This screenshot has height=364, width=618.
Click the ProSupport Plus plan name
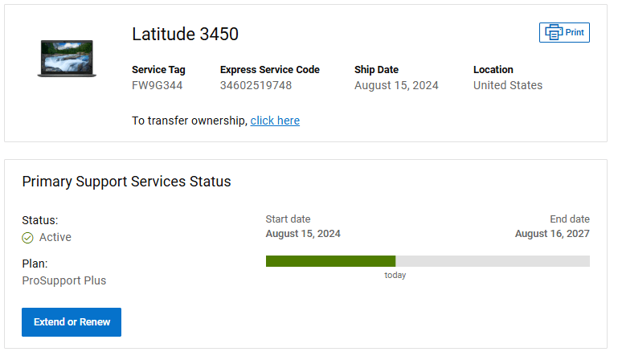pyautogui.click(x=64, y=280)
